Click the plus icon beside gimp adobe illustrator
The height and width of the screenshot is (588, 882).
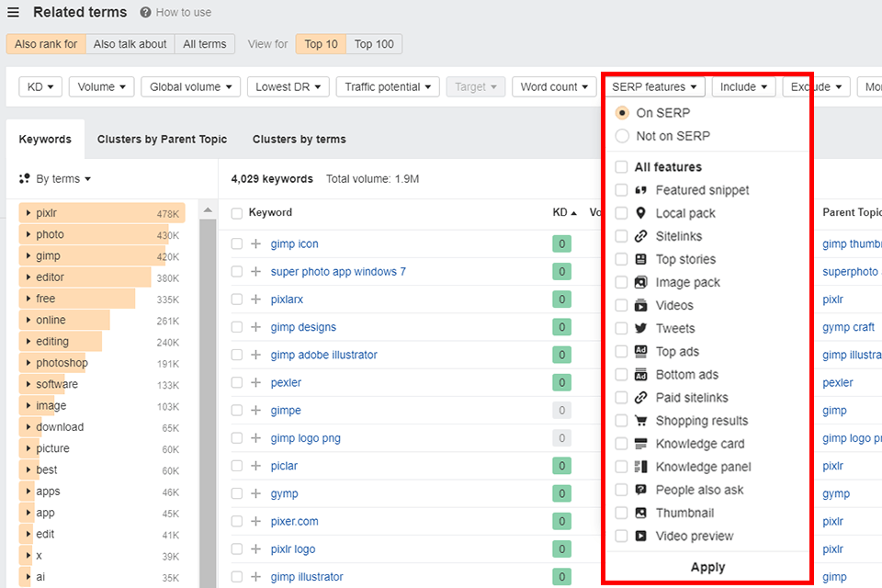coord(256,355)
